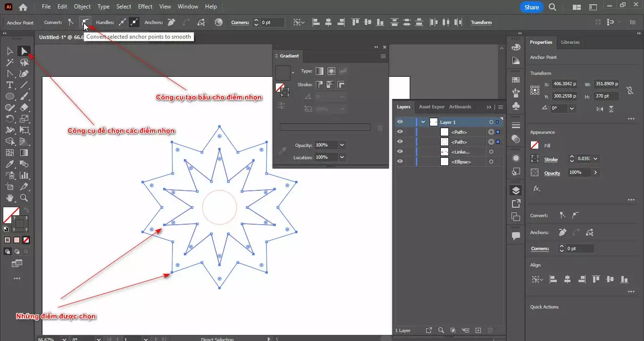Image resolution: width=644 pixels, height=341 pixels.
Task: Click Convert selected anchor points to smooth
Action: click(x=85, y=22)
